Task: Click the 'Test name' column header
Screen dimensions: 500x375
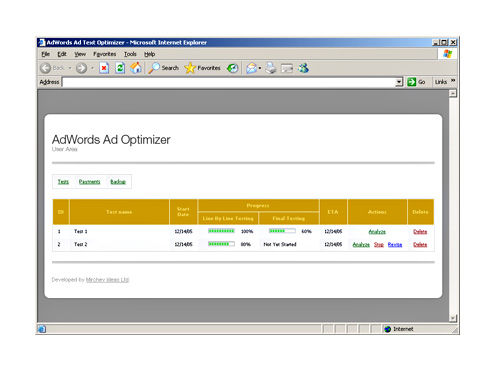Action: 119,212
